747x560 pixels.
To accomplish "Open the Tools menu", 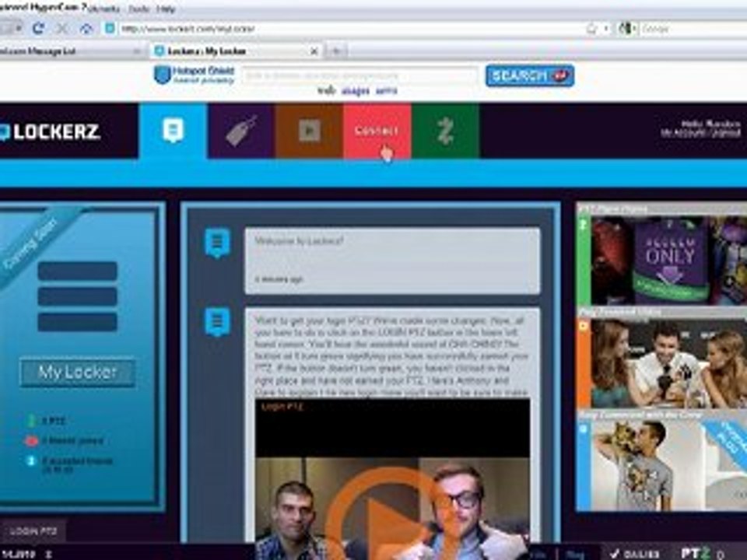I will (139, 9).
